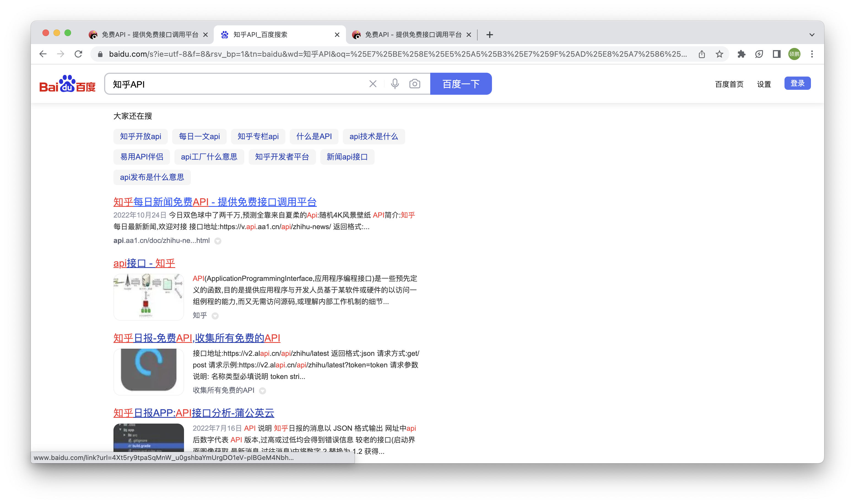Expand the arrow next to 知乎 source

click(x=215, y=316)
